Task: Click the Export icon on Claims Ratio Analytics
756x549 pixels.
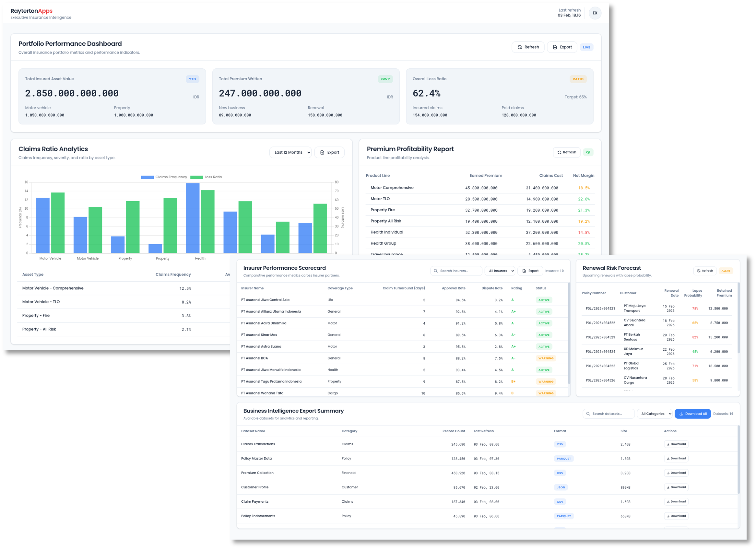Action: tap(322, 152)
